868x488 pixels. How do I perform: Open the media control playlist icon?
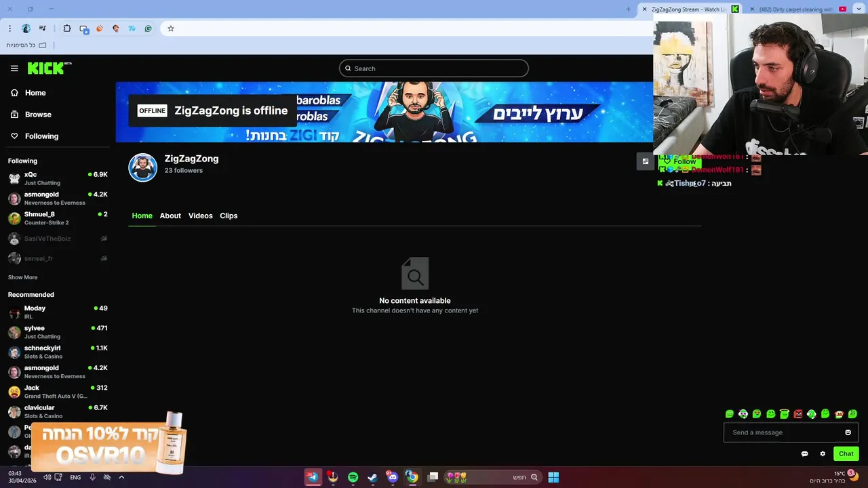tap(43, 28)
